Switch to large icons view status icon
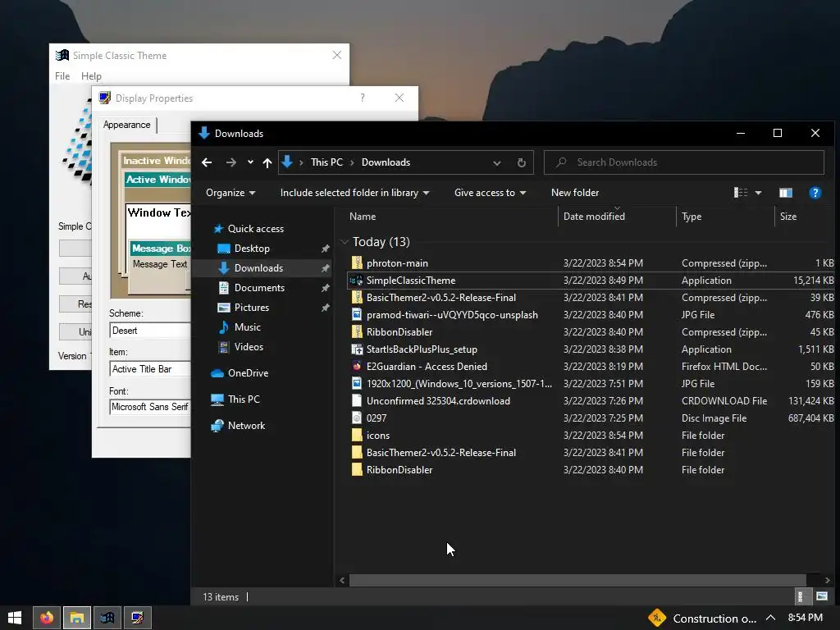Viewport: 840px width, 630px height. click(822, 596)
